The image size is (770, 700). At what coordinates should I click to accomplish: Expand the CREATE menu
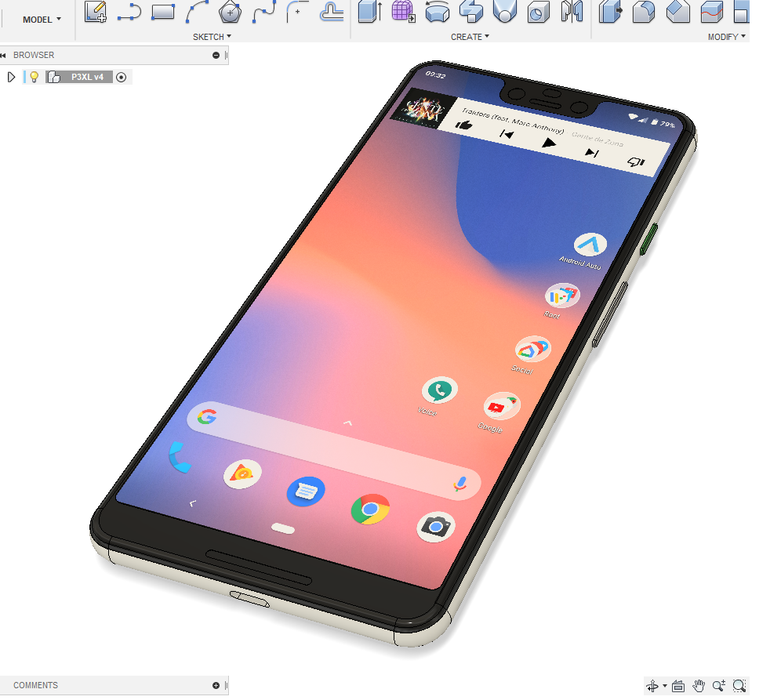[x=470, y=37]
